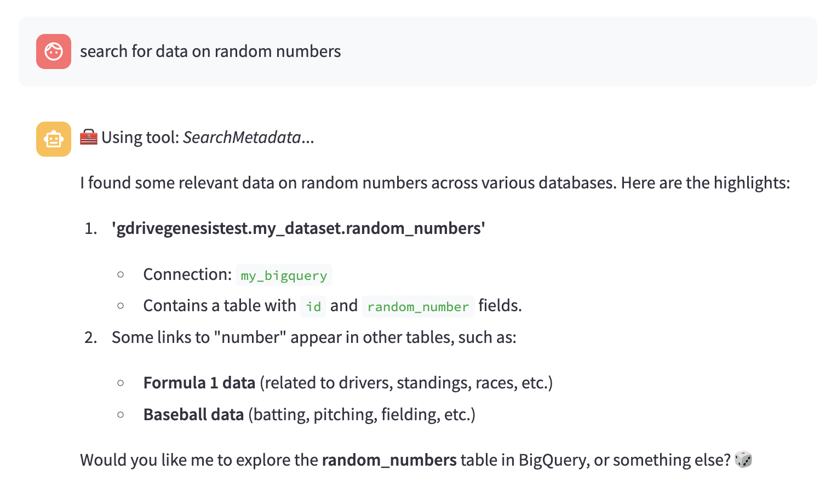
Task: Click the bold Baseball data text
Action: (x=193, y=415)
